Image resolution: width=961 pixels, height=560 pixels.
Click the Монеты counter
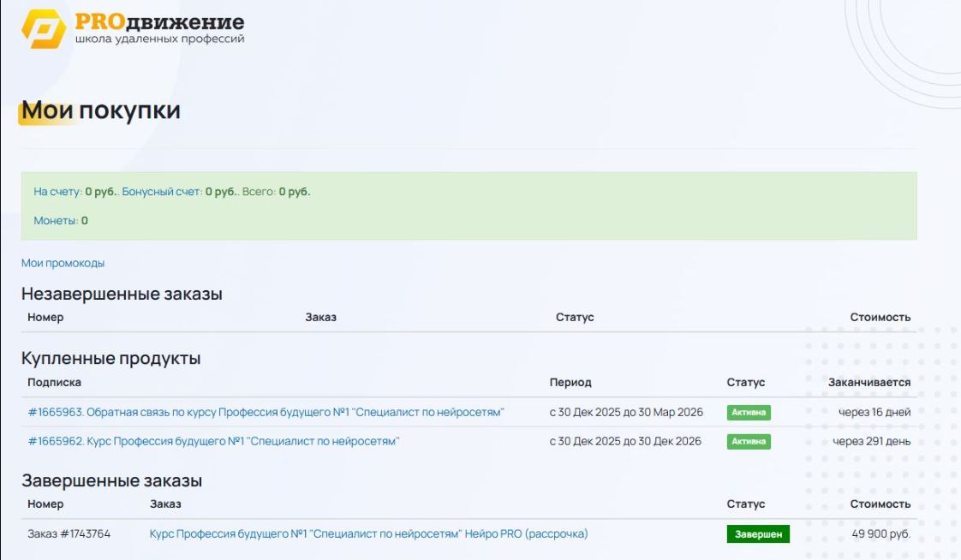(x=60, y=221)
